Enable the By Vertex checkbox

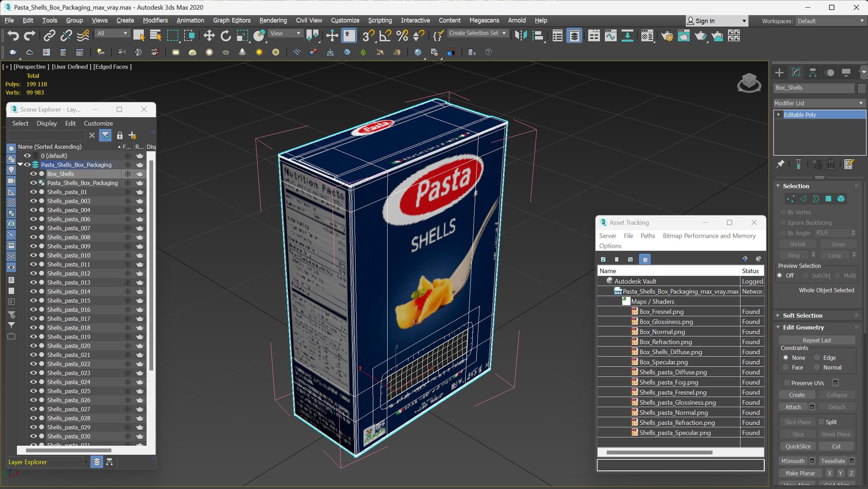783,212
